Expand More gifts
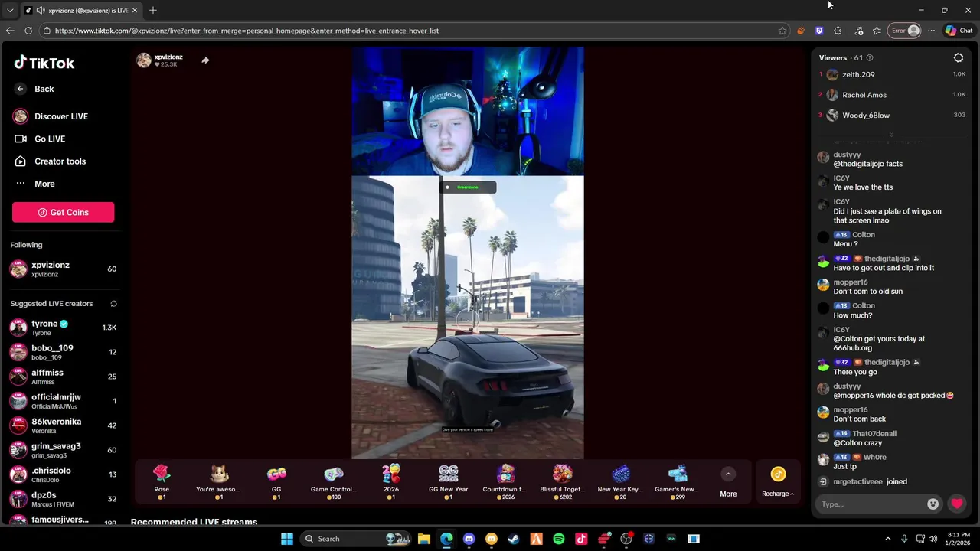This screenshot has height=551, width=980. (728, 483)
